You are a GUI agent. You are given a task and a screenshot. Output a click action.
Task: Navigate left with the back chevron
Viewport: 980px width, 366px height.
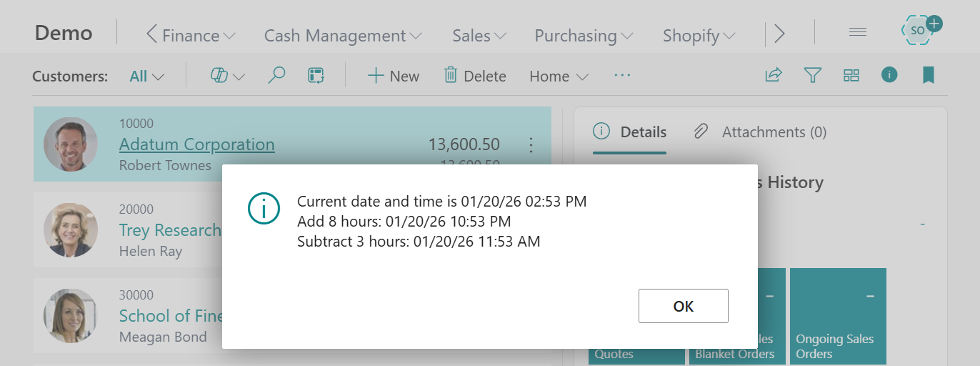click(151, 34)
